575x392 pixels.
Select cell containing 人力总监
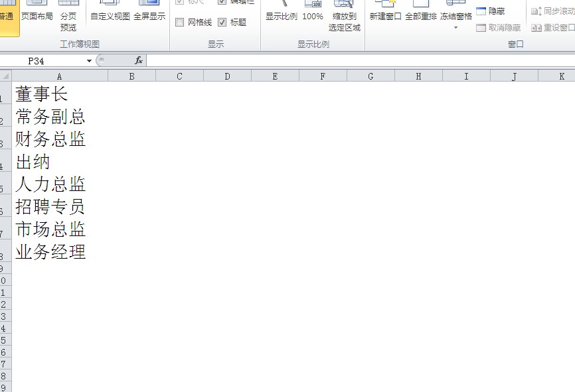pyautogui.click(x=60, y=184)
